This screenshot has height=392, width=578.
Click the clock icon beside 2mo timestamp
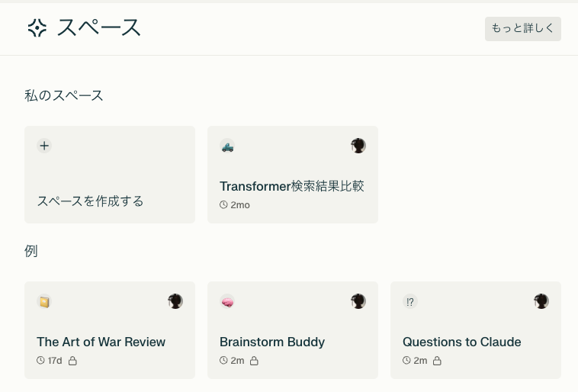pos(223,205)
